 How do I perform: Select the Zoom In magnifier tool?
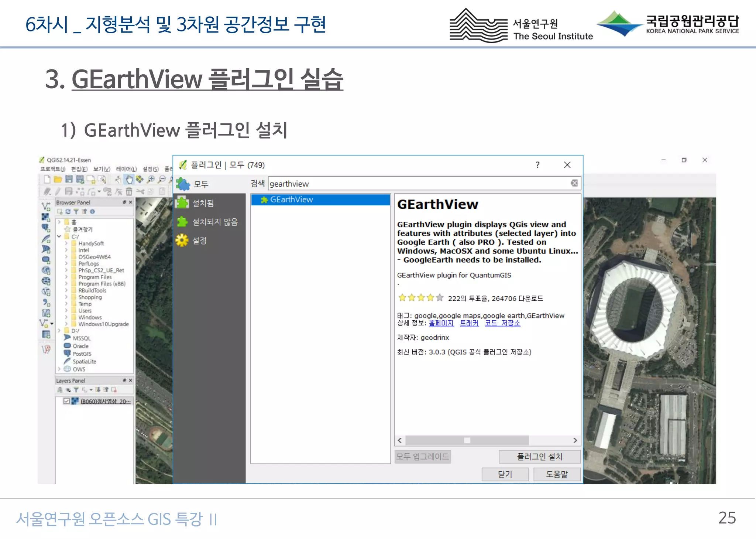tap(151, 180)
